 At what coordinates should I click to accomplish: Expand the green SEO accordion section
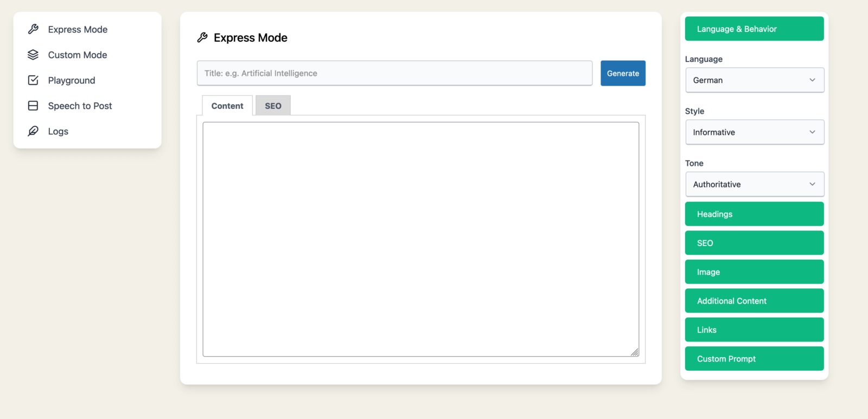click(754, 243)
